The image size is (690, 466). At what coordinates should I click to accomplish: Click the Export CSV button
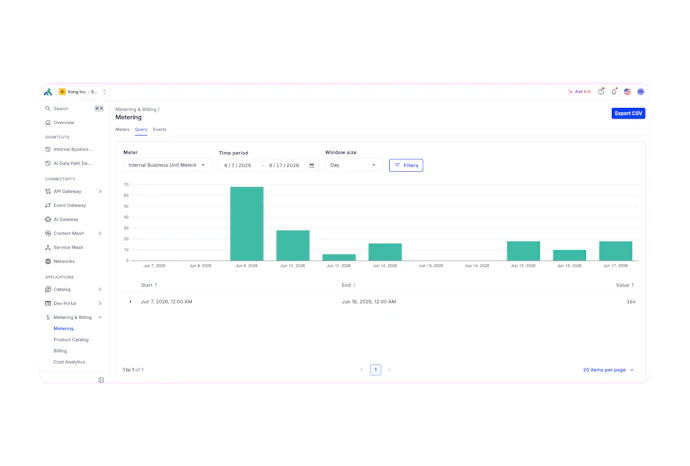tap(628, 113)
